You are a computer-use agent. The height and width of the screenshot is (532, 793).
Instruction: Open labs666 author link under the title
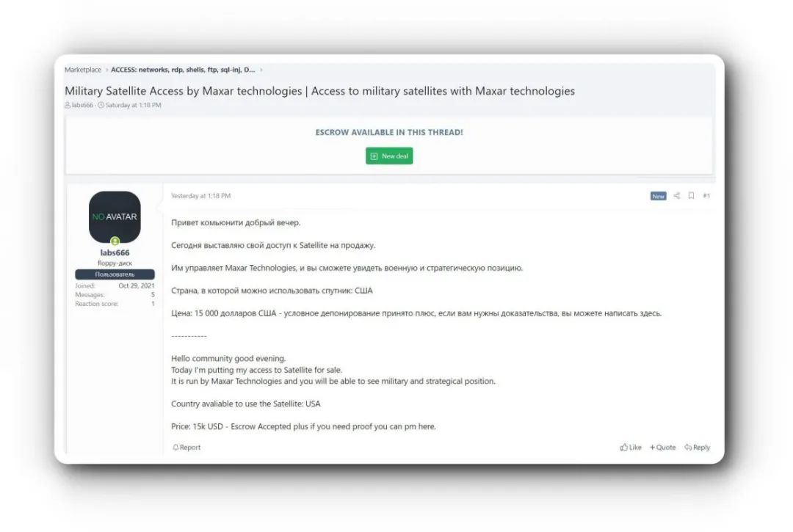tap(82, 105)
